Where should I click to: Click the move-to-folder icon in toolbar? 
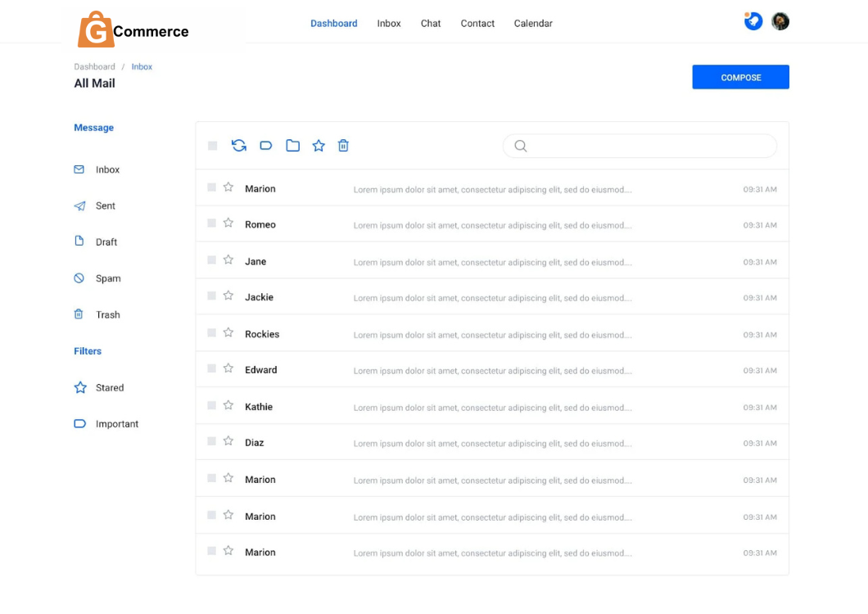(292, 146)
